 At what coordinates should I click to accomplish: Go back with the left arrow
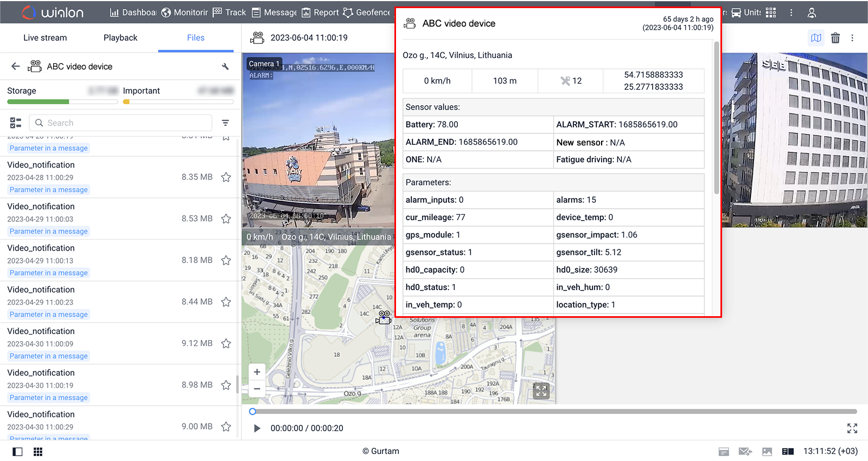(x=16, y=66)
